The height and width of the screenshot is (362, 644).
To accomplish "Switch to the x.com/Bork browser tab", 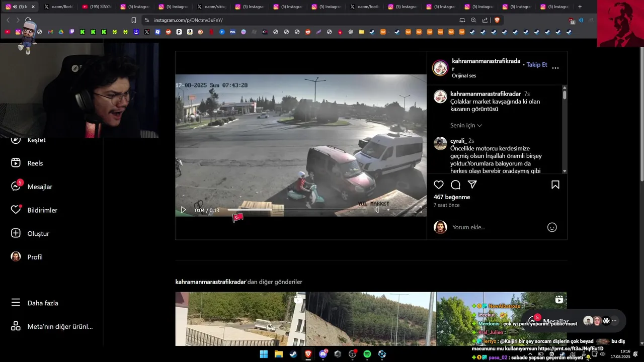I will (58, 7).
